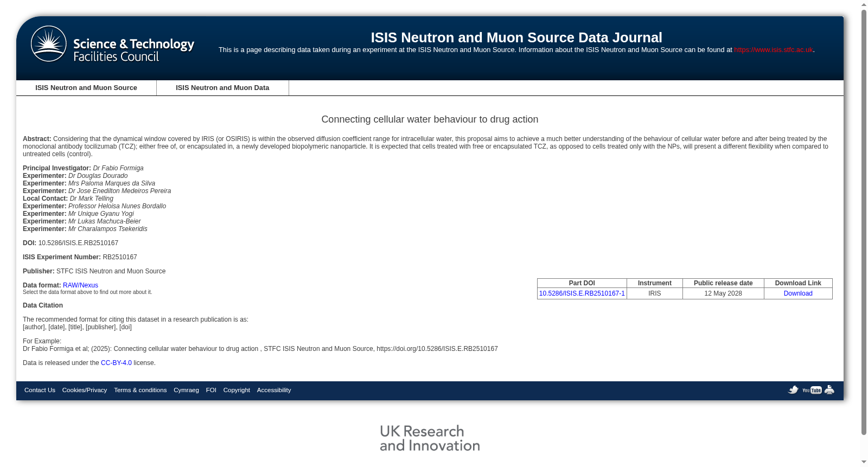
Task: Open Cookies/Privacy footer link
Action: point(85,390)
